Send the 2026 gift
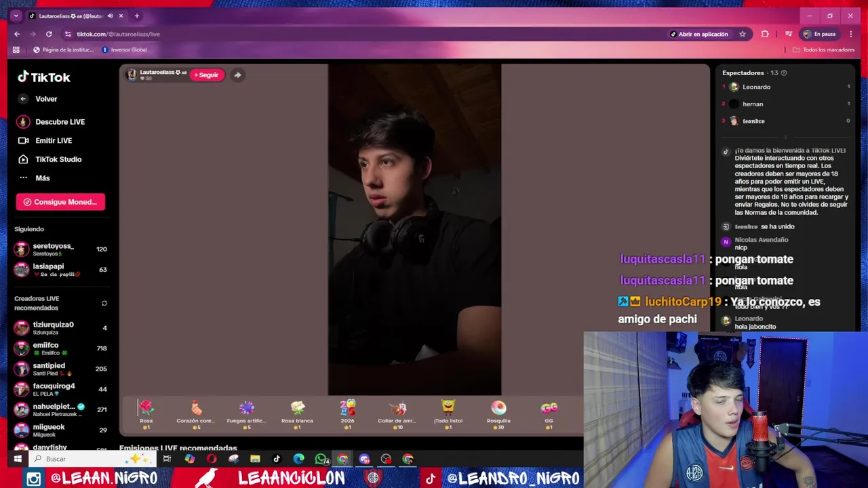This screenshot has width=868, height=488. [x=347, y=415]
